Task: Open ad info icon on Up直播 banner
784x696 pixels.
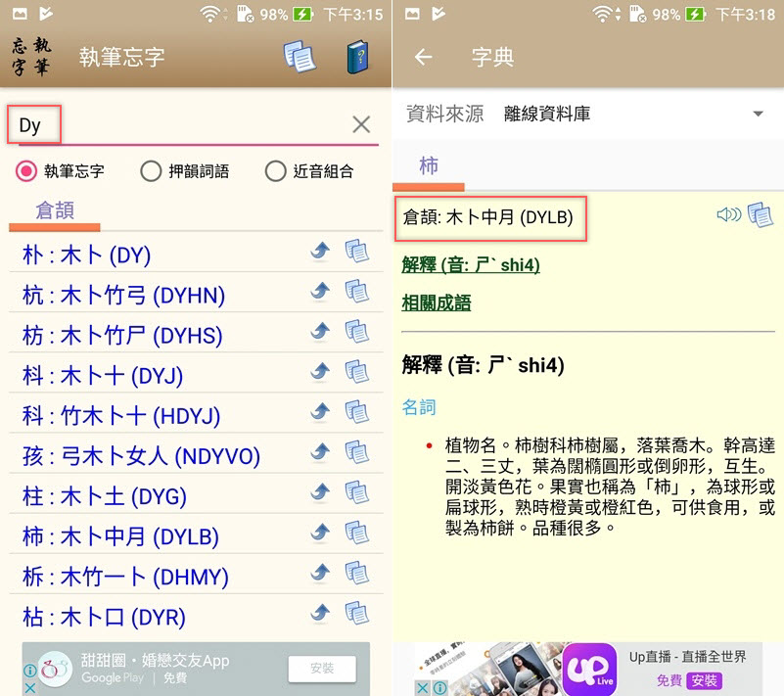Action: click(x=440, y=688)
